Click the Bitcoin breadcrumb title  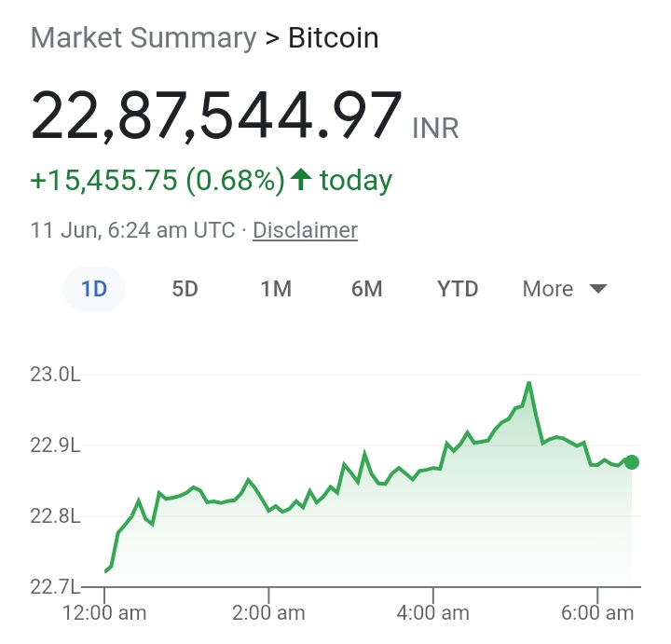(334, 38)
